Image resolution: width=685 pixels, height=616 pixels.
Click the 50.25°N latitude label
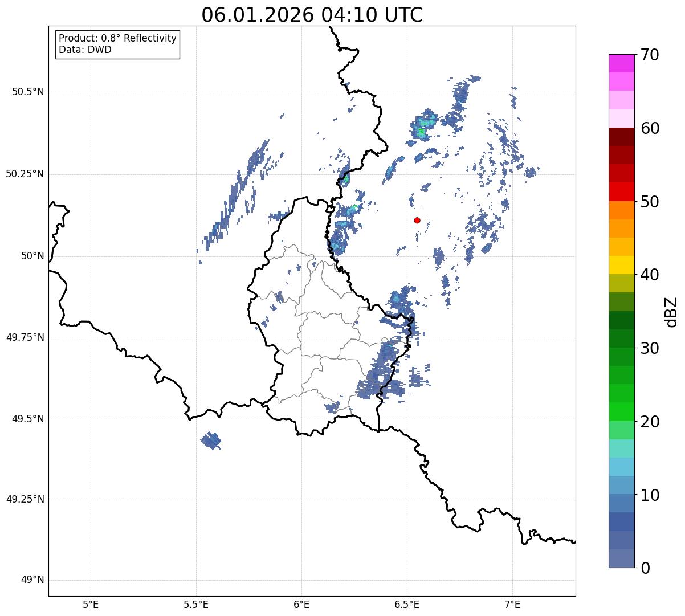25,174
